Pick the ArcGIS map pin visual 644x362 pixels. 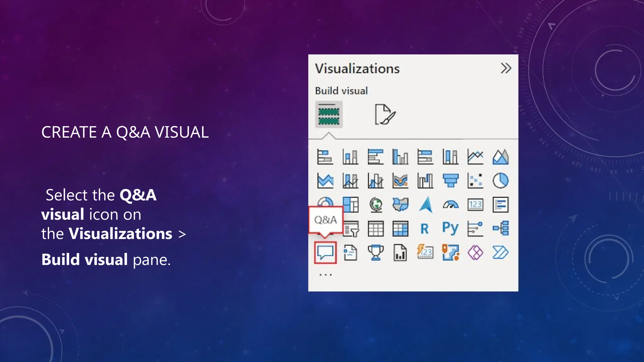pyautogui.click(x=450, y=253)
